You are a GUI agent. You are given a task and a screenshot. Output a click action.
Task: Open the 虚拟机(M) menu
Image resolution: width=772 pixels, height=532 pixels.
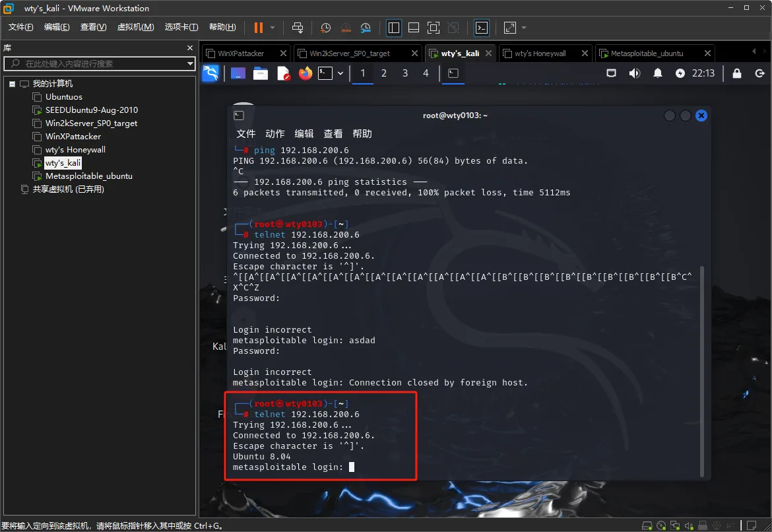click(x=135, y=27)
